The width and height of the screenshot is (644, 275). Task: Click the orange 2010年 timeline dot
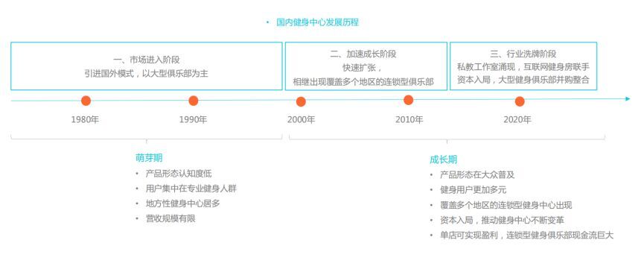click(x=408, y=100)
